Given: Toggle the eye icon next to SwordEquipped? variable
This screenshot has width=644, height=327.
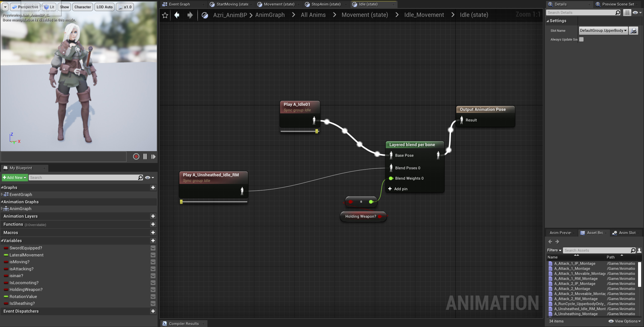Looking at the screenshot, I should click(x=153, y=248).
